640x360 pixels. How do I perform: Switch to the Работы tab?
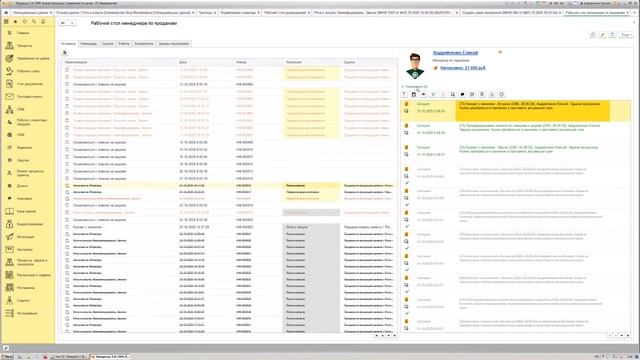[x=124, y=44]
